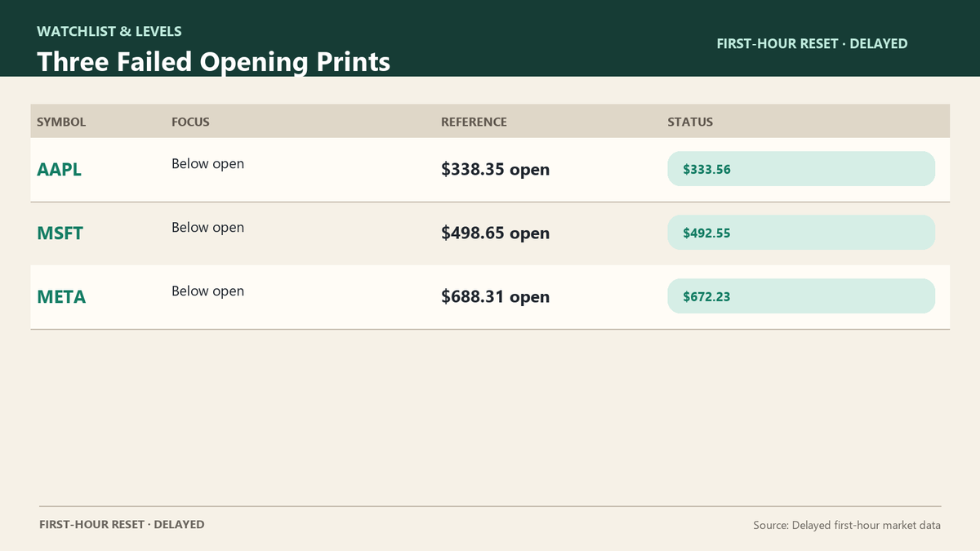This screenshot has height=551, width=980.
Task: Click the $333.56 status pill
Action: [801, 169]
